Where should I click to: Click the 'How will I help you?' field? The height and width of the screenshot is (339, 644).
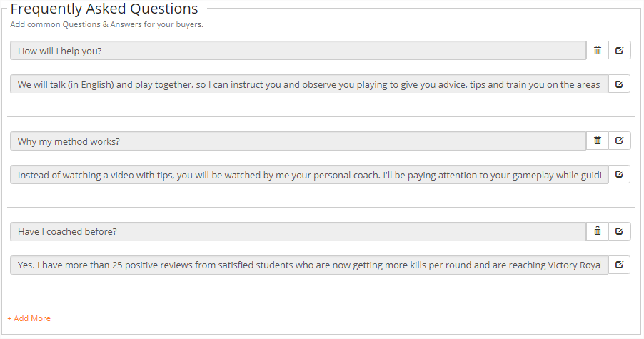pyautogui.click(x=298, y=51)
